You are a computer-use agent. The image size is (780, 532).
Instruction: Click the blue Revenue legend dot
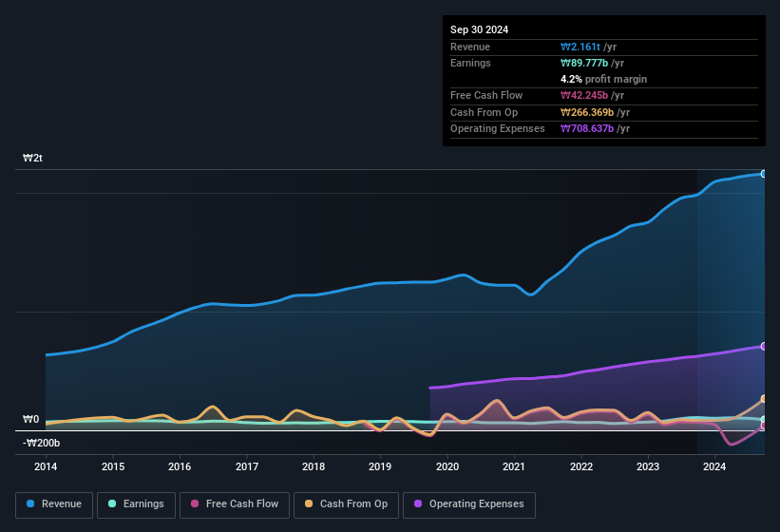pos(30,504)
